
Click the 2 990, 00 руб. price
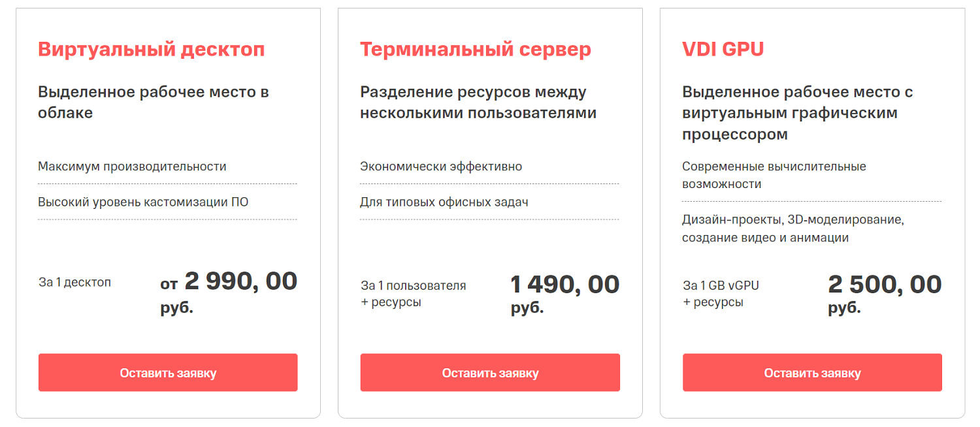point(229,292)
